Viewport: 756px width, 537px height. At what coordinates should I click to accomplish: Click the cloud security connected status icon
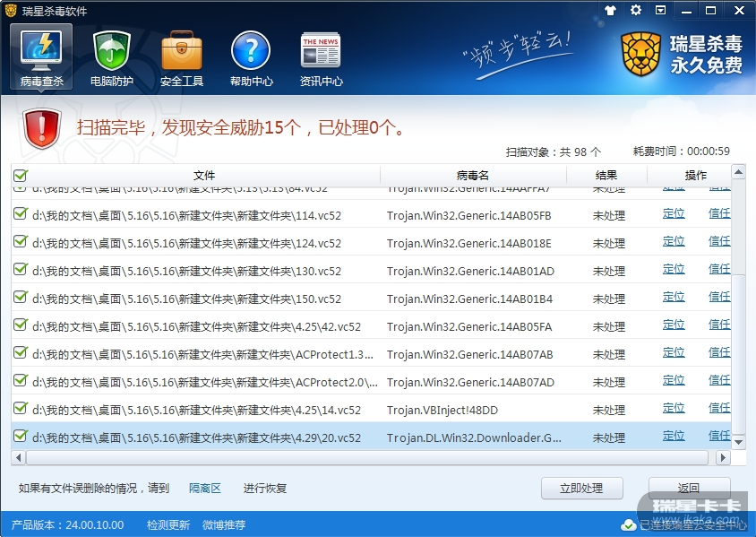(628, 525)
